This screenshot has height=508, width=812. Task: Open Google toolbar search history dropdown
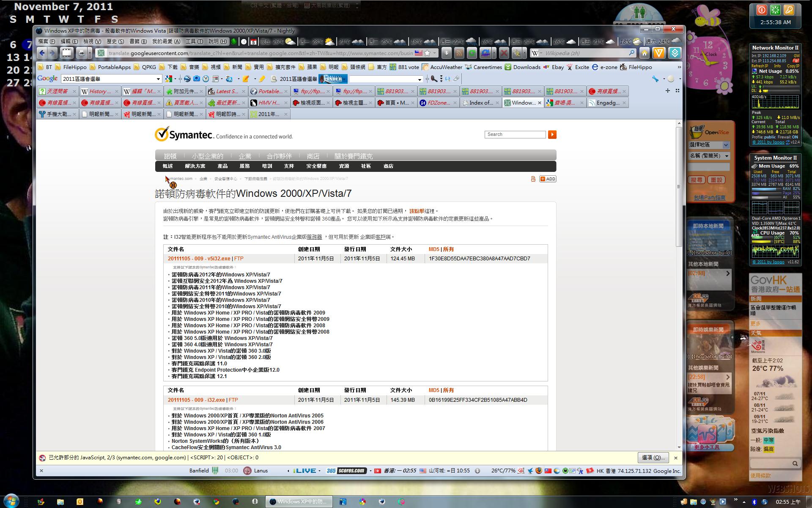point(158,79)
